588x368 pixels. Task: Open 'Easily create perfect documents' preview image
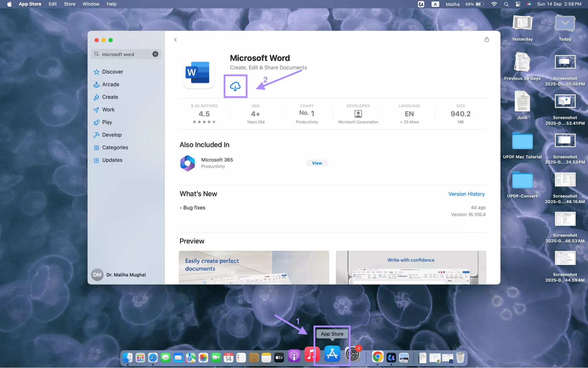pyautogui.click(x=254, y=268)
